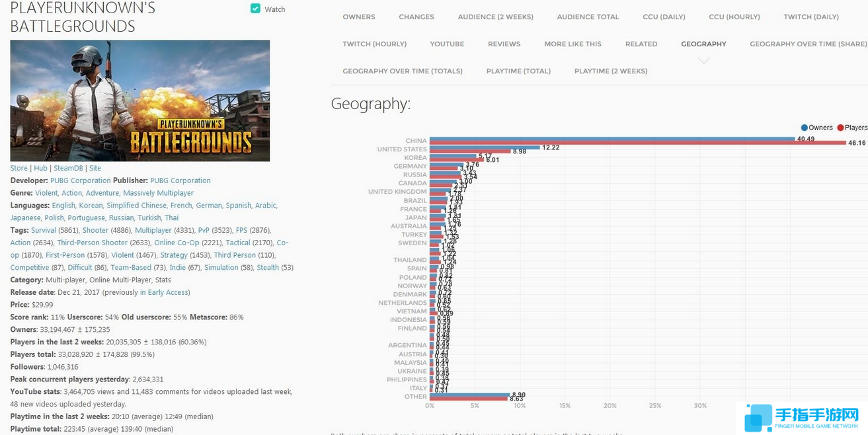The height and width of the screenshot is (435, 868).
Task: Click the "Geography:" section heading
Action: pyautogui.click(x=371, y=104)
